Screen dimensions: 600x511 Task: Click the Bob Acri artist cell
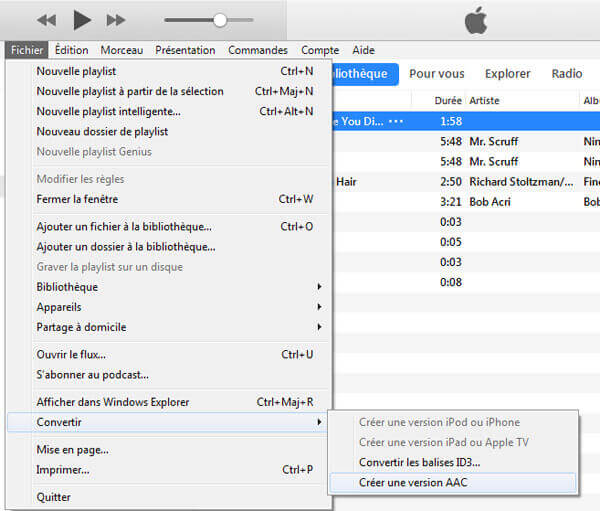coord(490,202)
